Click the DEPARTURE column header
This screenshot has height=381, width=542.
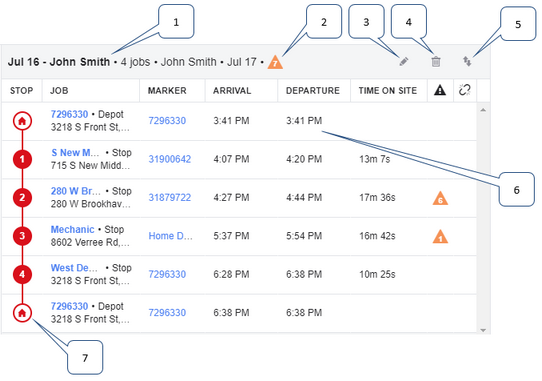[x=312, y=91]
